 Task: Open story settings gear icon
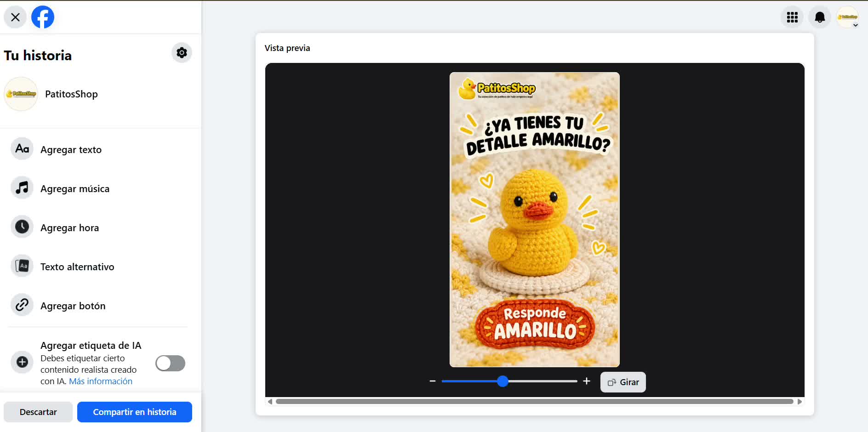pos(182,53)
